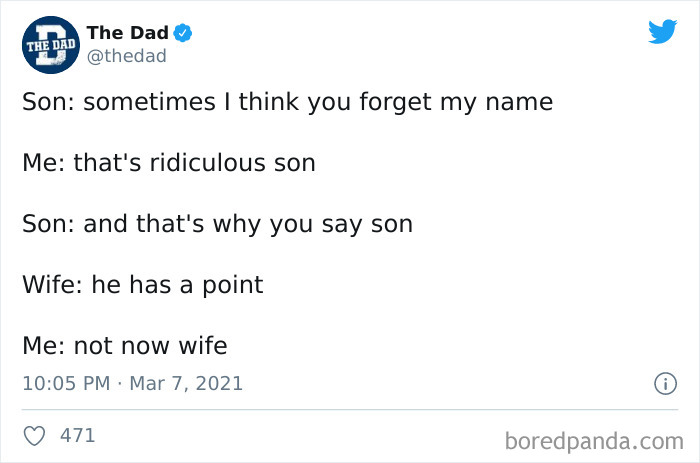Select the line "Me: that's ridiculous son"
Viewport: 700px width, 463px height.
coord(169,162)
